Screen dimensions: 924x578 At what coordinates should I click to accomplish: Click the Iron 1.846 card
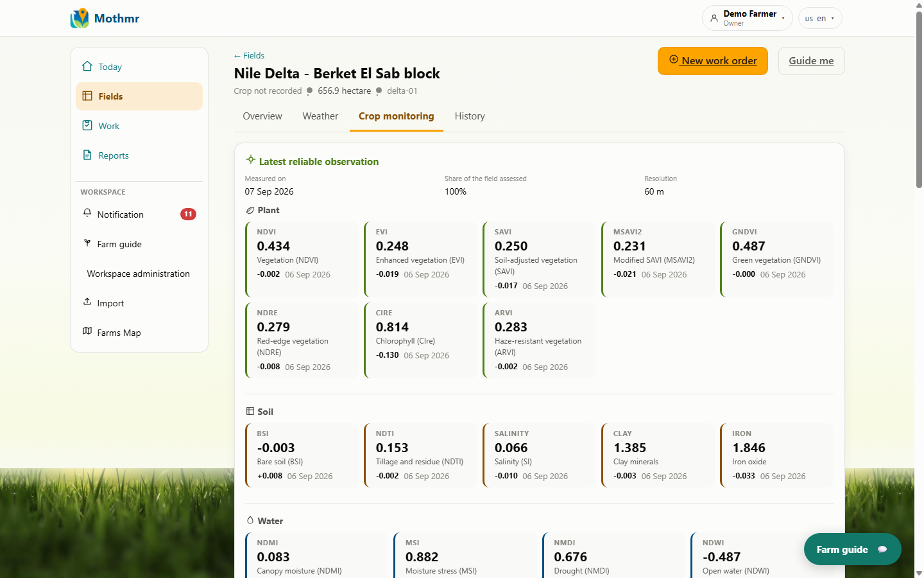777,455
